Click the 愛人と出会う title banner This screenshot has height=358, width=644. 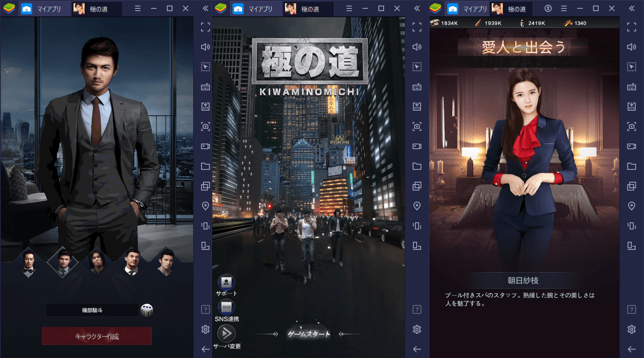pos(524,47)
